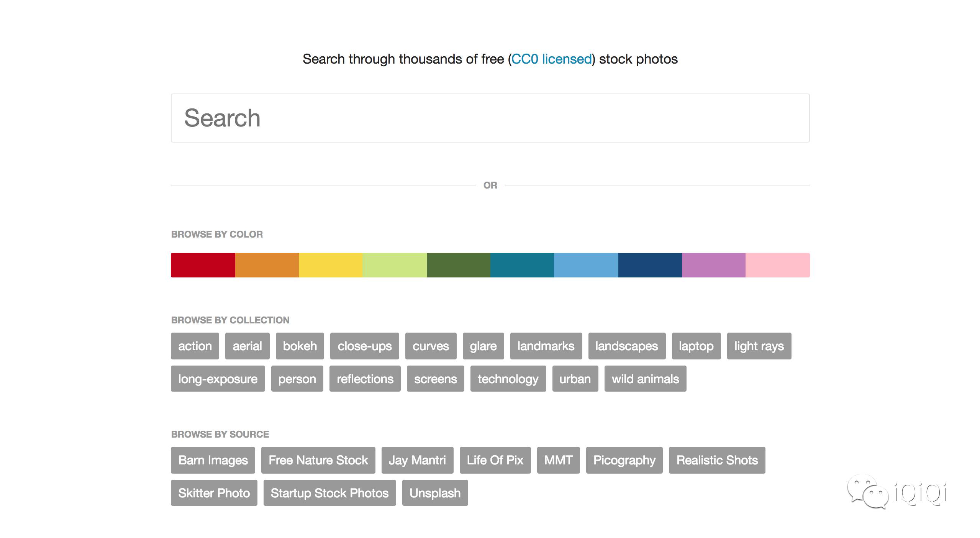Browse photos by red color
980x538 pixels.
point(203,265)
